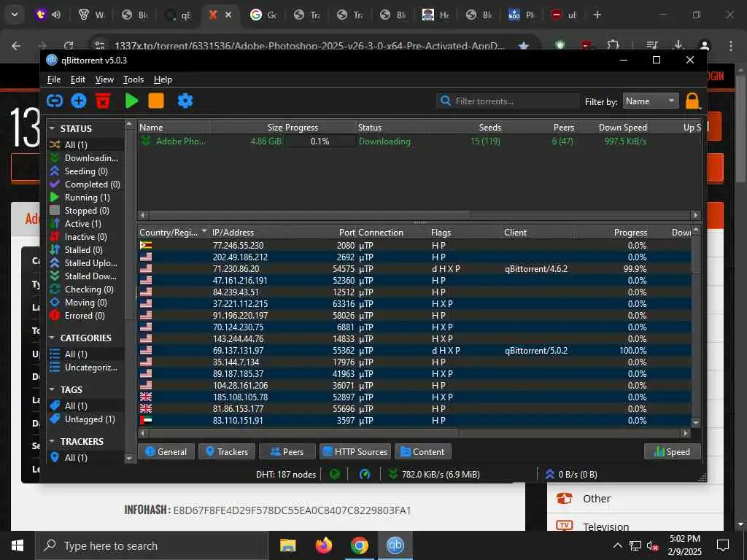747x560 pixels.
Task: Switch to the Peers tab
Action: click(287, 451)
